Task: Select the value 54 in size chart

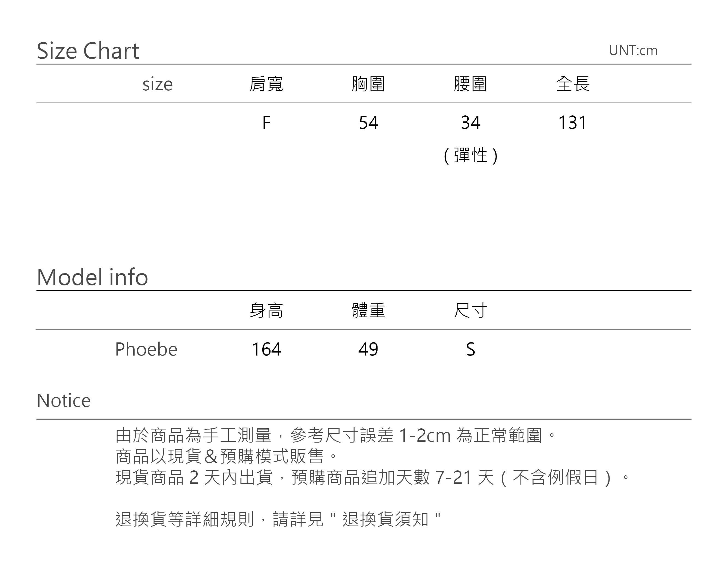Action: pyautogui.click(x=369, y=123)
